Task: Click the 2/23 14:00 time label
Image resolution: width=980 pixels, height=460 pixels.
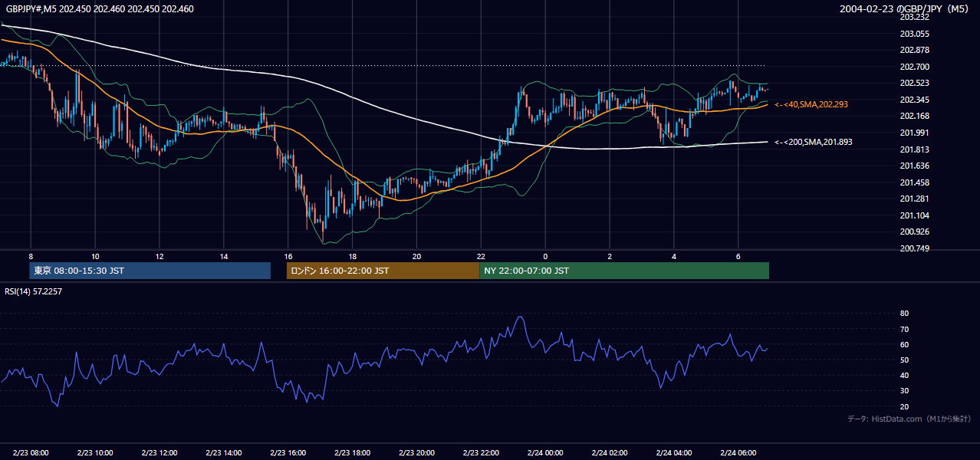Action: [224, 453]
